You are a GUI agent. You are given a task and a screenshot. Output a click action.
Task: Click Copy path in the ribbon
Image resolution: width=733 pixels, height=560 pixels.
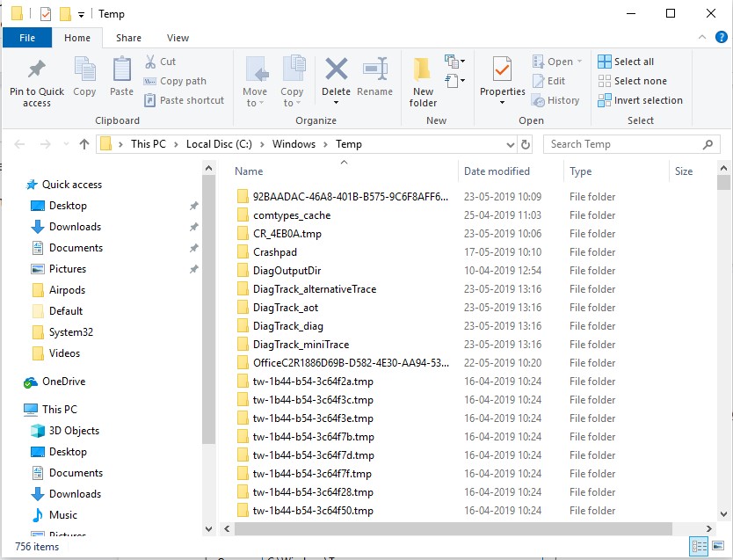[175, 81]
